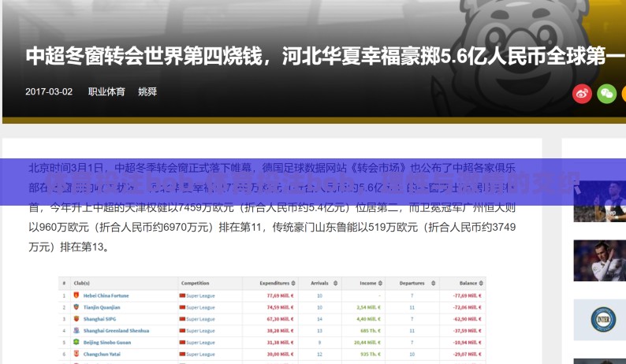Sort the table by the Departures arrows
Screen dimensions: 626x364
433,283
